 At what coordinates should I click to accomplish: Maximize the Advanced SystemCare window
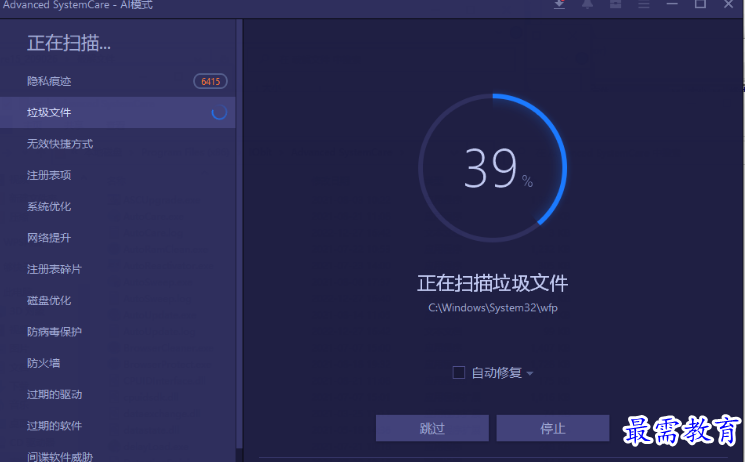pyautogui.click(x=700, y=4)
